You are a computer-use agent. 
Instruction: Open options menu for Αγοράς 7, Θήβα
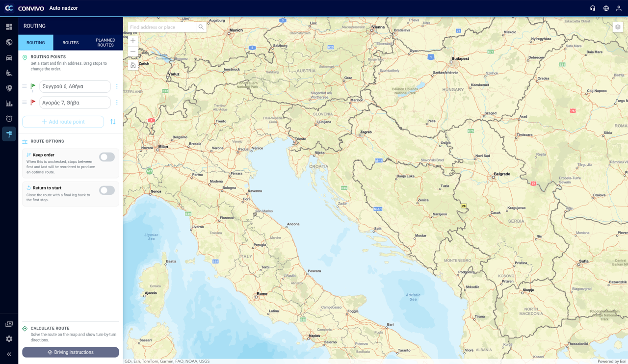(117, 103)
